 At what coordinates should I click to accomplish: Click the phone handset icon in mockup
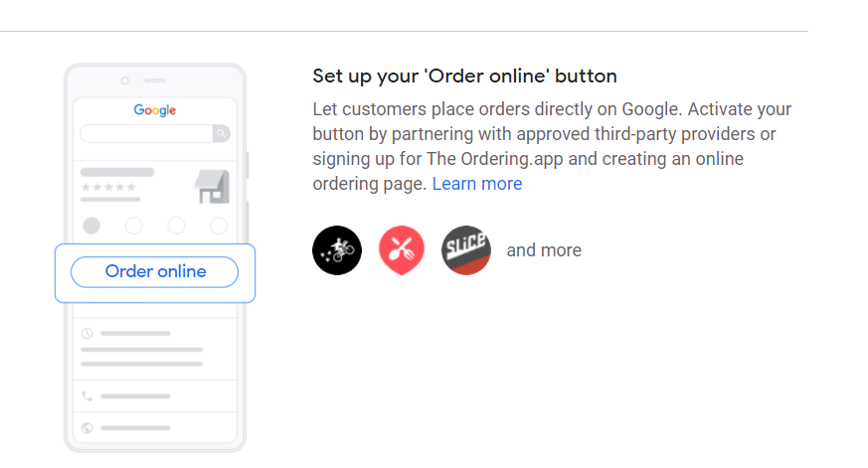click(x=87, y=396)
